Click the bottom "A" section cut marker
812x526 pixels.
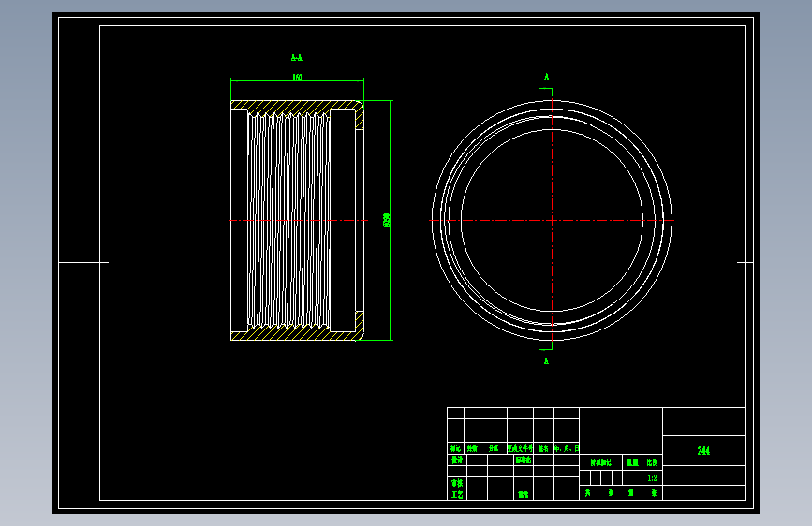(546, 361)
